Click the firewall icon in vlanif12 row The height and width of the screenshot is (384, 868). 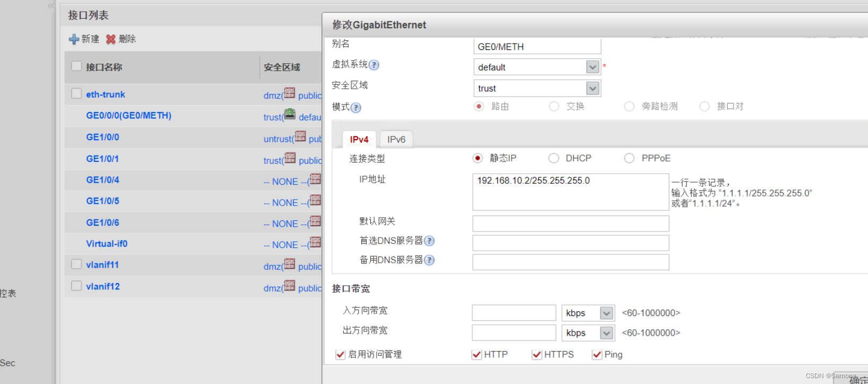(x=290, y=286)
